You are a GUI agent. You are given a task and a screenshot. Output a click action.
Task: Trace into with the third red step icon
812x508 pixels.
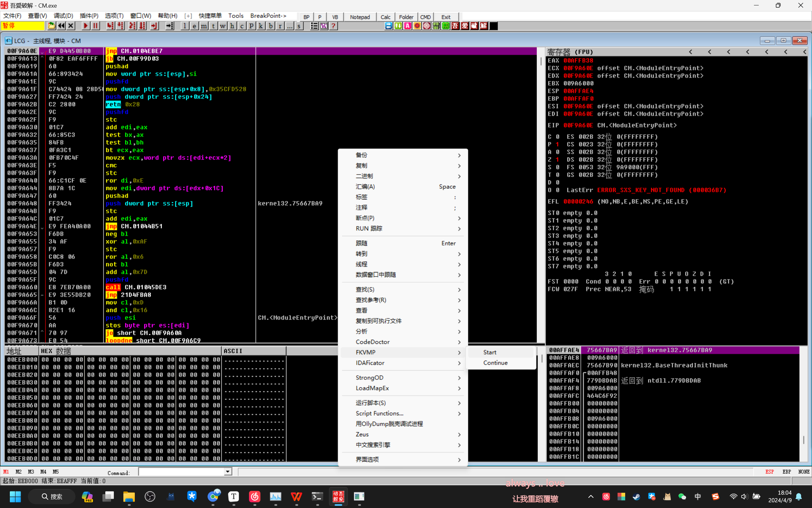(133, 26)
